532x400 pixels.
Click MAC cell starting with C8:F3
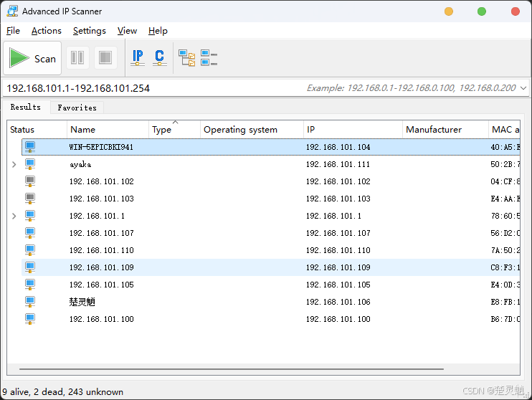pyautogui.click(x=505, y=267)
